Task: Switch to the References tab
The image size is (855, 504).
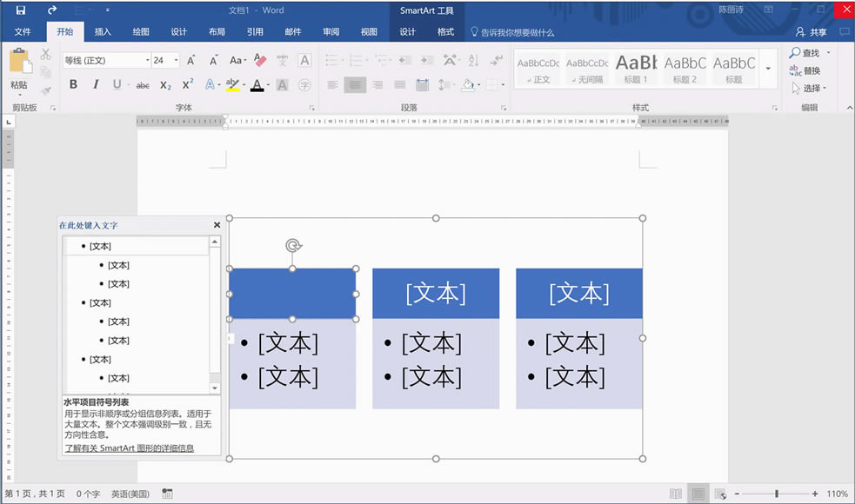Action: pyautogui.click(x=255, y=32)
